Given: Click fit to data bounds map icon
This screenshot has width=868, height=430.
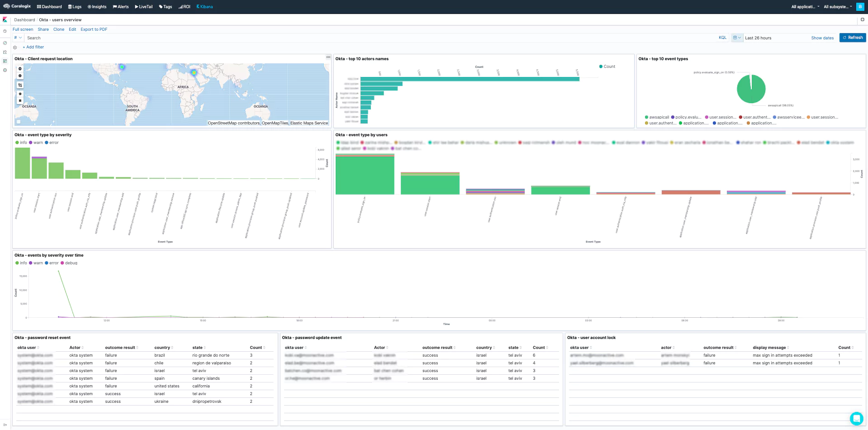Looking at the screenshot, I should click(20, 85).
